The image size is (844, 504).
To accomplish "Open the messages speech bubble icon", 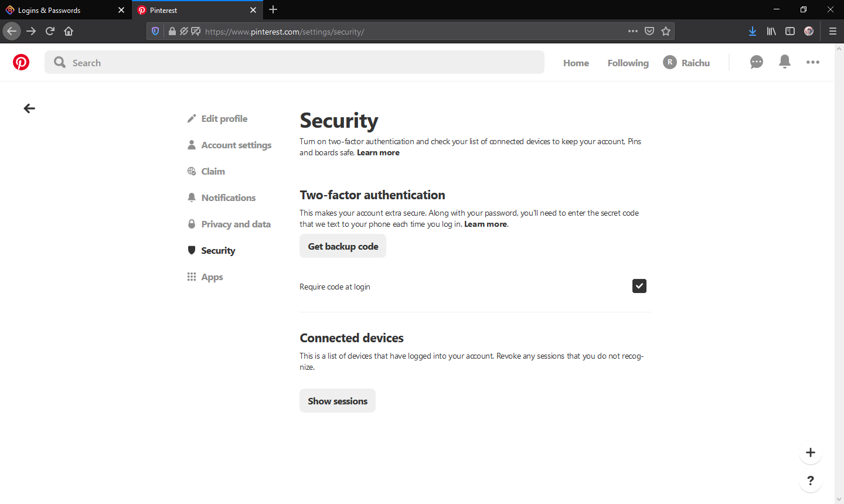I will coord(757,62).
